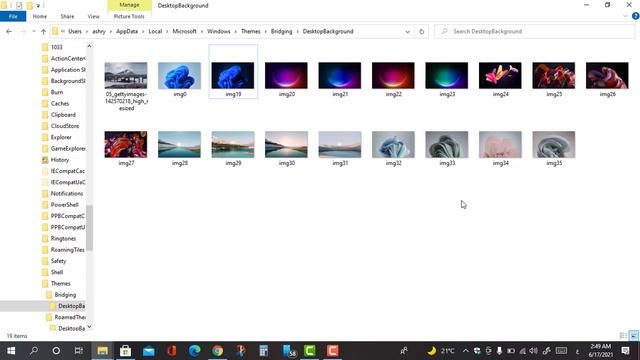The height and width of the screenshot is (360, 640).
Task: Select img23 green glow thumbnail
Action: pyautogui.click(x=447, y=76)
